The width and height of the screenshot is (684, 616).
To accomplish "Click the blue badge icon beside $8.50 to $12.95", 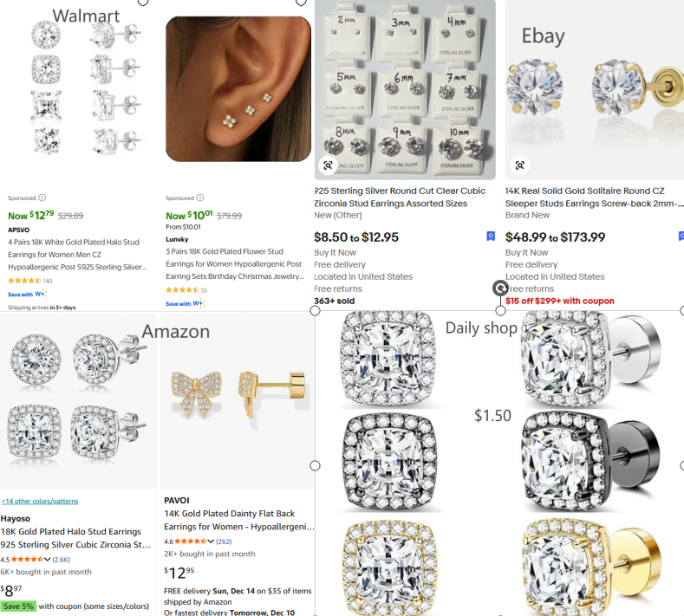I will [491, 236].
